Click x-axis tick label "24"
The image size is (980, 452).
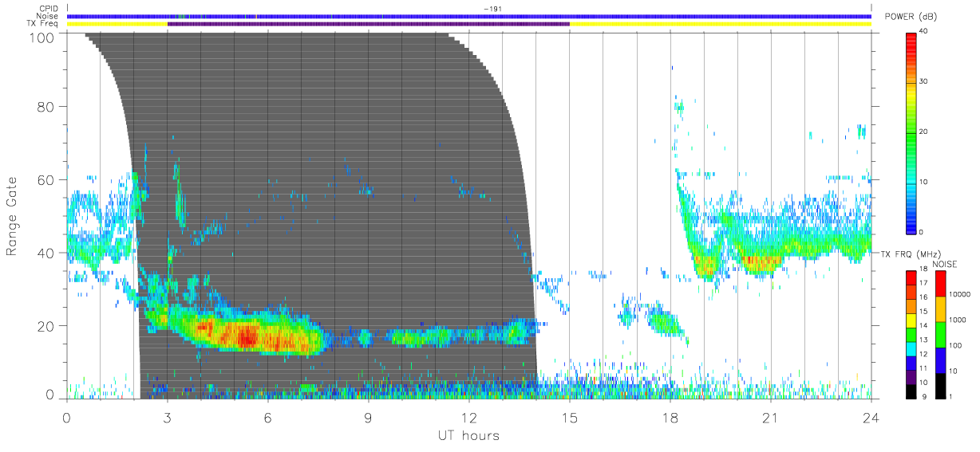(871, 417)
